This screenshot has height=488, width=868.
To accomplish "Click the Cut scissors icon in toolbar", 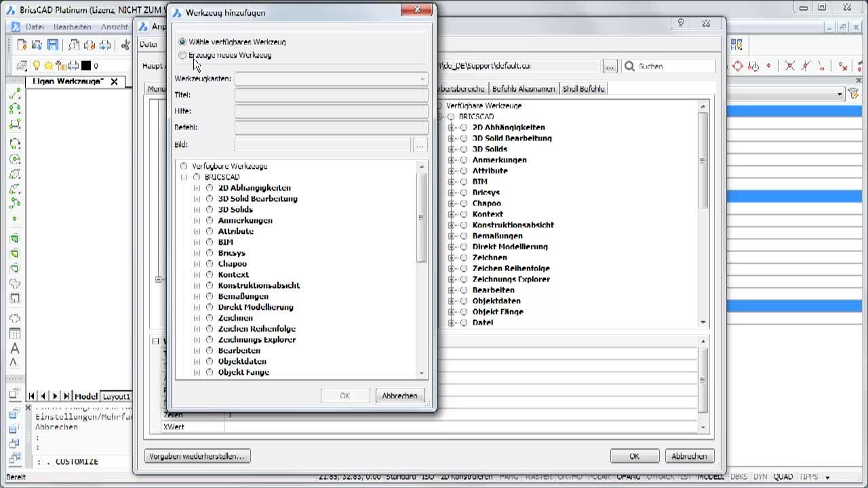I will 125,45.
